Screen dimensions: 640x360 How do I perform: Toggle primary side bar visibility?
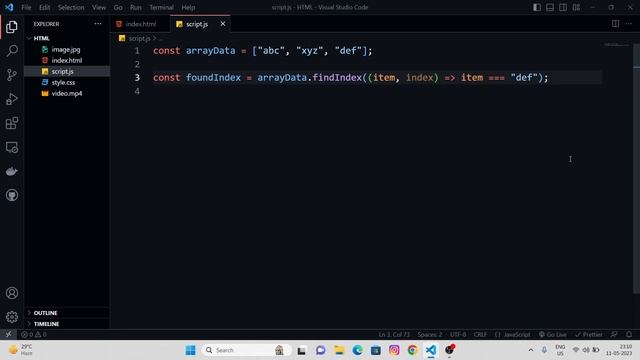tap(537, 7)
